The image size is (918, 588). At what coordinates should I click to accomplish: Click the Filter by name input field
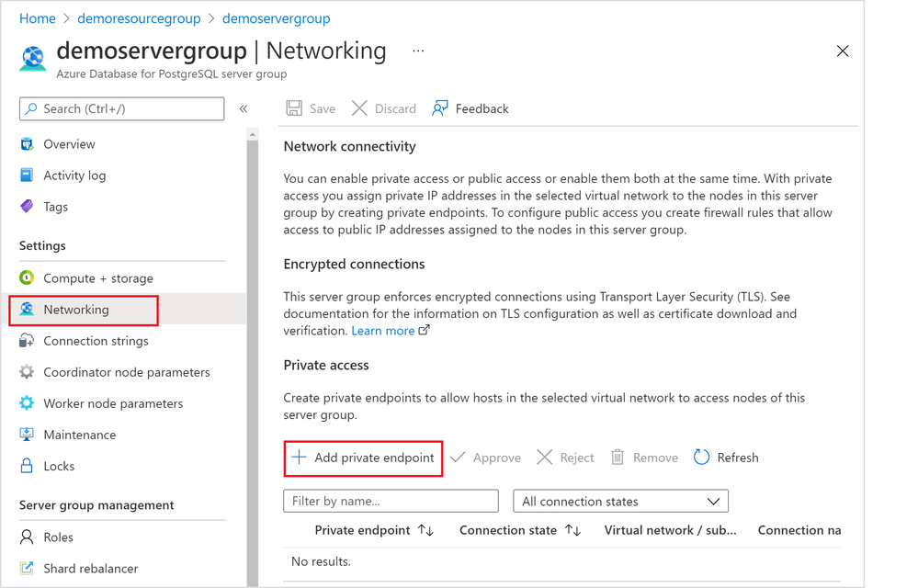tap(391, 502)
